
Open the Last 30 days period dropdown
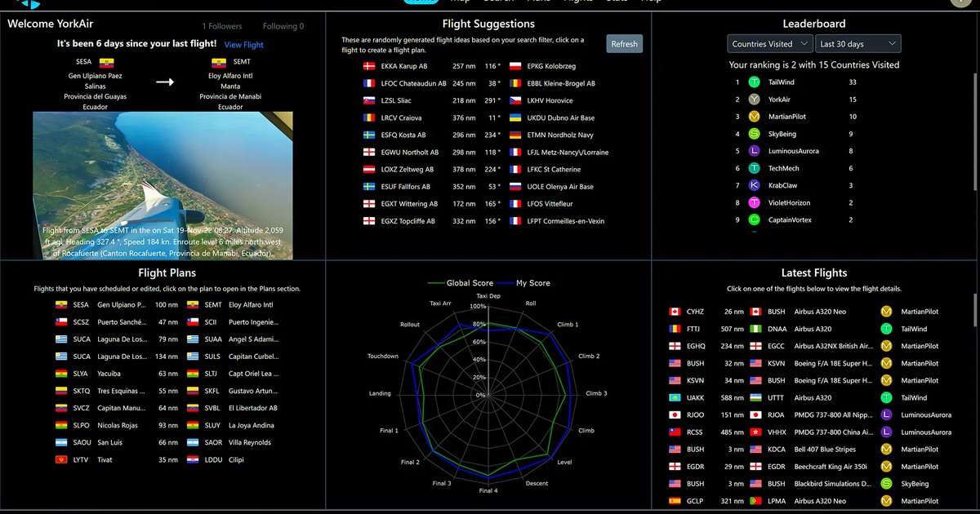tap(857, 44)
